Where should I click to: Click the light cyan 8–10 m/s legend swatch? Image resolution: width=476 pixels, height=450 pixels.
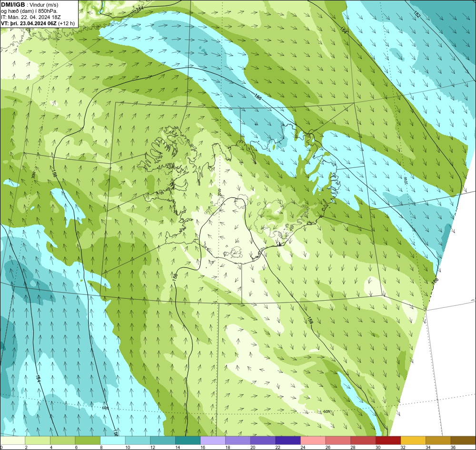pos(113,440)
